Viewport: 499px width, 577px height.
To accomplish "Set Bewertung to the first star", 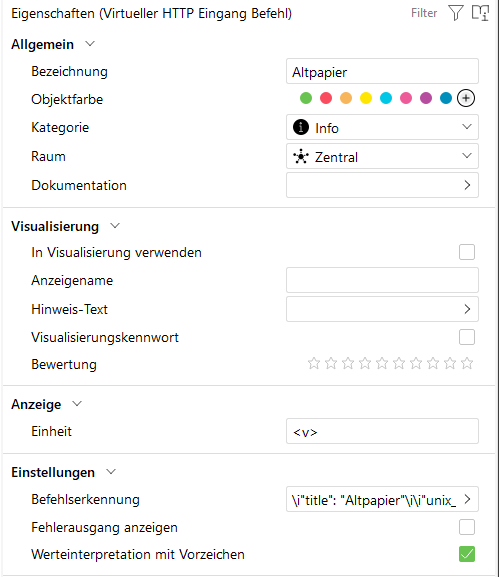I will (x=314, y=363).
